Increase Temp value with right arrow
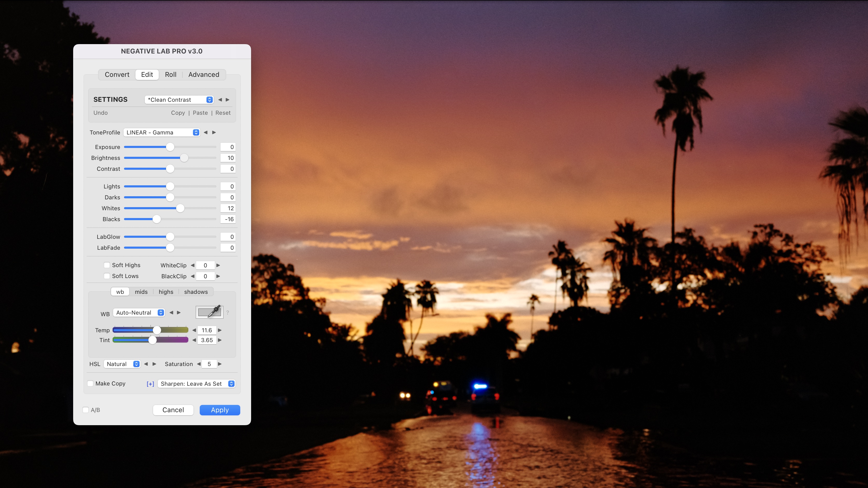This screenshot has height=488, width=868. coord(220,330)
